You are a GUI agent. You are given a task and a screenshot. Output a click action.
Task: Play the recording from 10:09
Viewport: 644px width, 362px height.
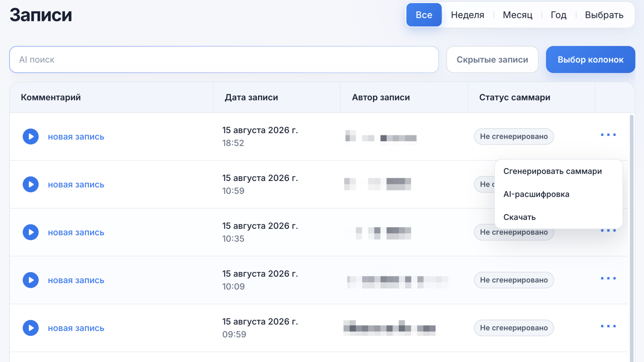(x=31, y=280)
